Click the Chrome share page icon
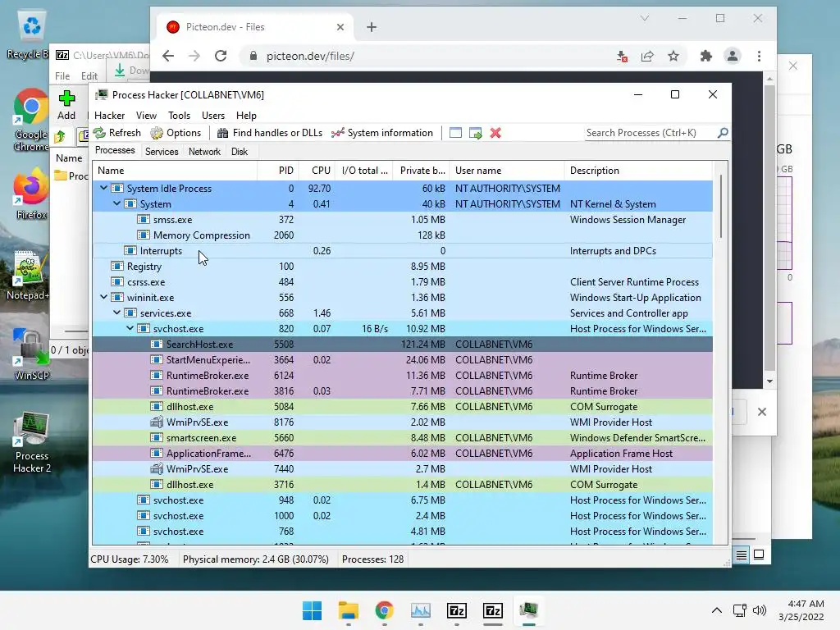This screenshot has height=630, width=840. (x=647, y=56)
